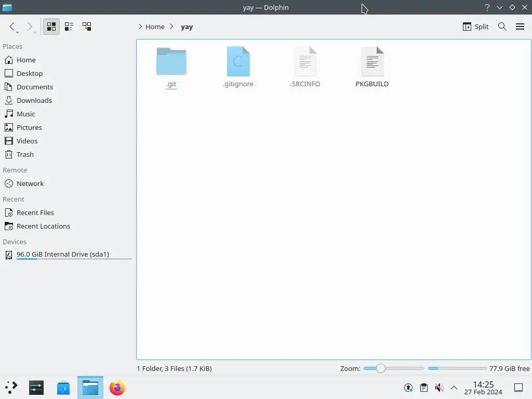
Task: Expand the breadcrumb arrow before Home
Action: tap(140, 26)
